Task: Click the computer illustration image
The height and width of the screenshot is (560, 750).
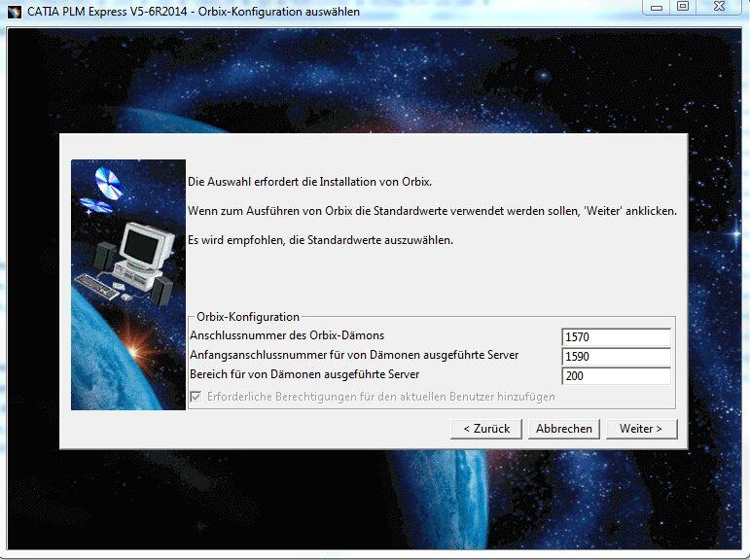Action: click(128, 285)
